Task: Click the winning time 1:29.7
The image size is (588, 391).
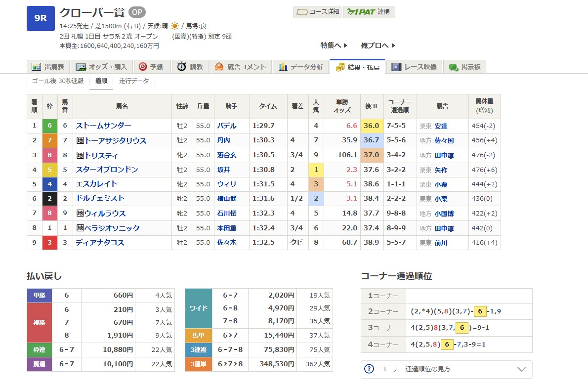Action: [x=263, y=126]
